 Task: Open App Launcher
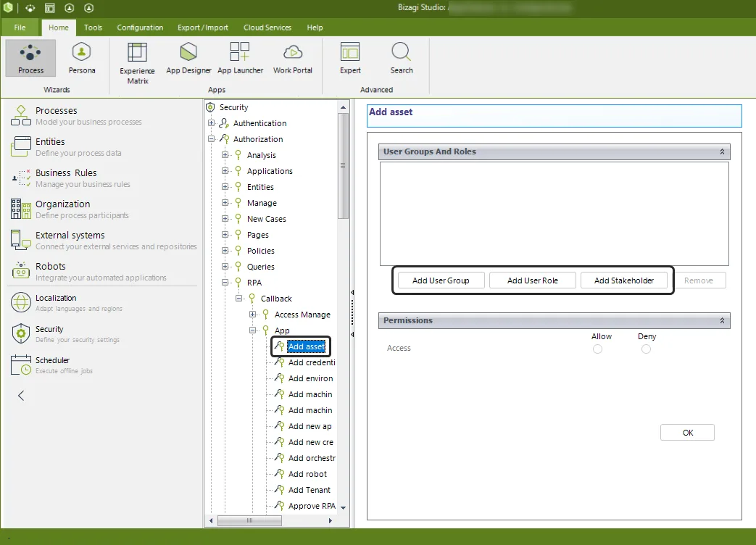click(240, 58)
